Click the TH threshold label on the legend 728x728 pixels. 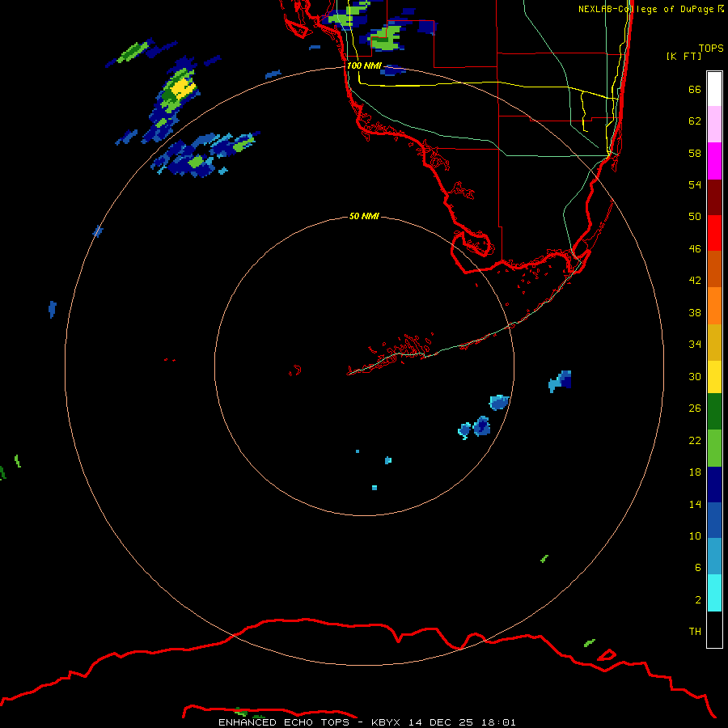(x=695, y=632)
